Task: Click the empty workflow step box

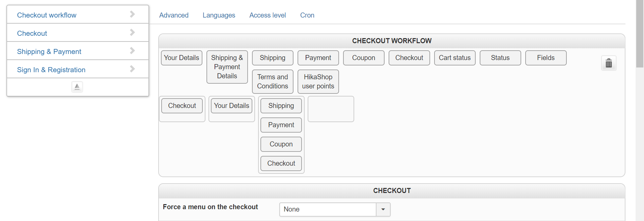Action: (x=331, y=109)
